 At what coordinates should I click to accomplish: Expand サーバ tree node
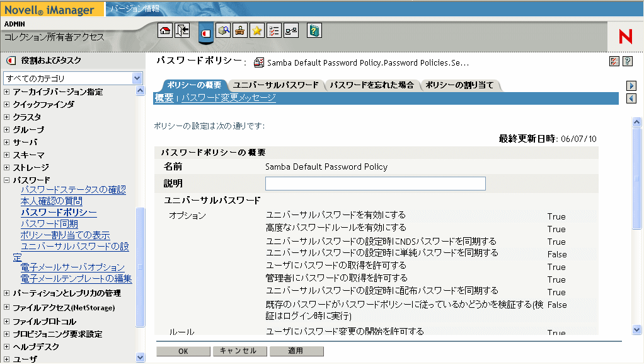click(6, 143)
